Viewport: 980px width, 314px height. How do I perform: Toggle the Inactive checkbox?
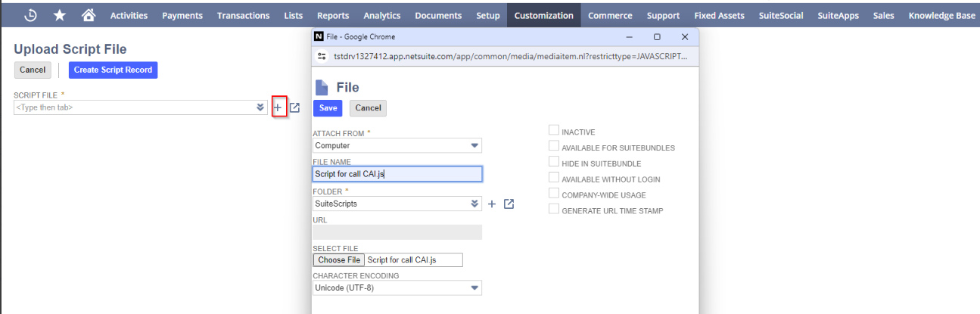(x=554, y=131)
